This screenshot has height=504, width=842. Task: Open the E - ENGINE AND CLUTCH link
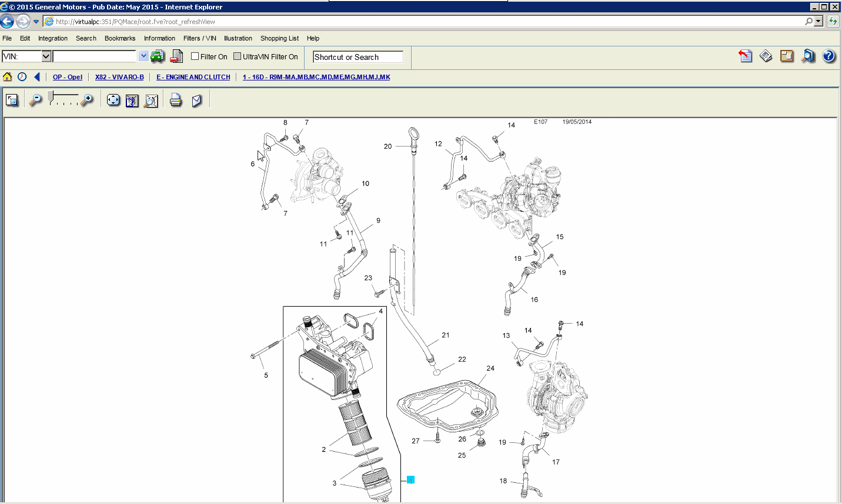193,77
